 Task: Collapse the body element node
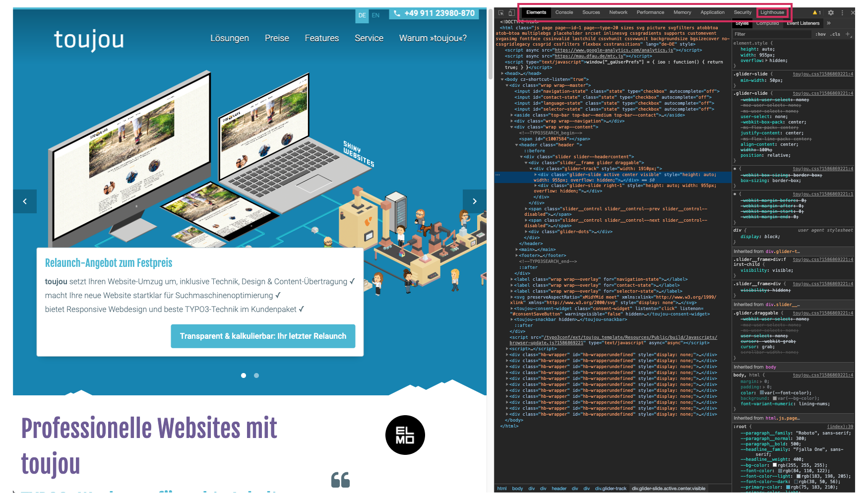pos(502,79)
